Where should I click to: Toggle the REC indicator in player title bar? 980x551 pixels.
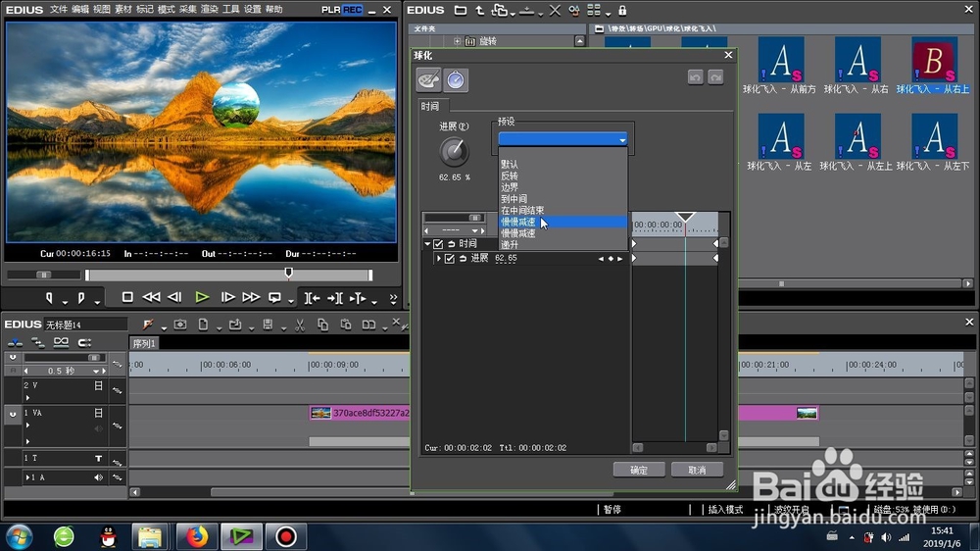click(x=353, y=10)
